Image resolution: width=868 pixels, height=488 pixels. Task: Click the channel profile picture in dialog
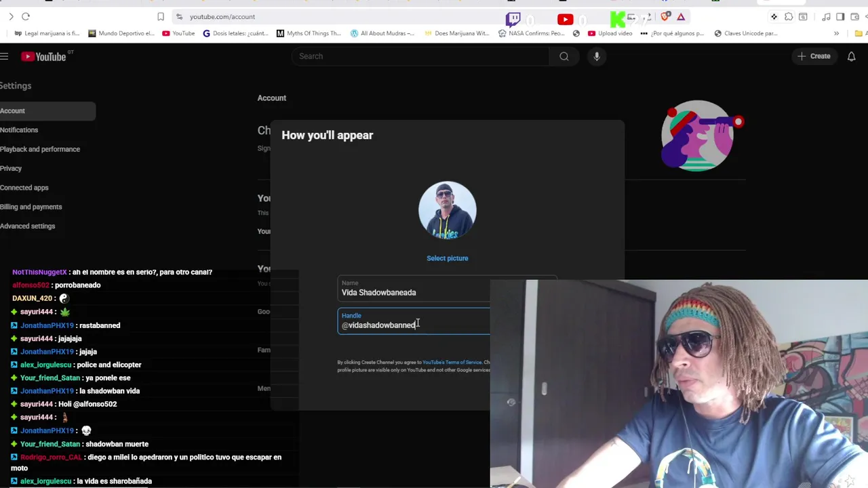[x=448, y=210]
